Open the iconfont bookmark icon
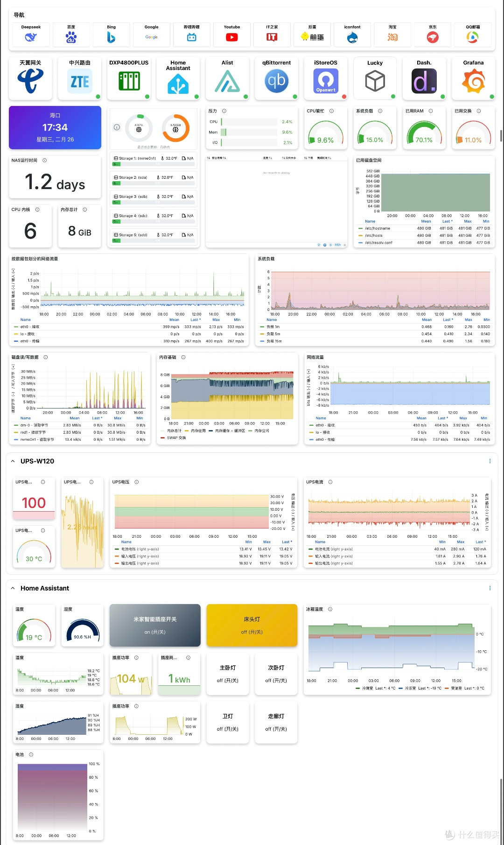Viewport: 504px width, 845px height. [x=352, y=37]
